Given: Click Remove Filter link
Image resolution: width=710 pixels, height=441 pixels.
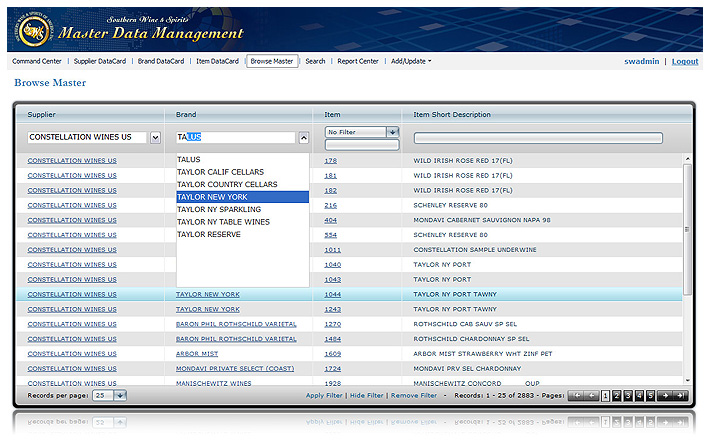Looking at the screenshot, I should (414, 395).
